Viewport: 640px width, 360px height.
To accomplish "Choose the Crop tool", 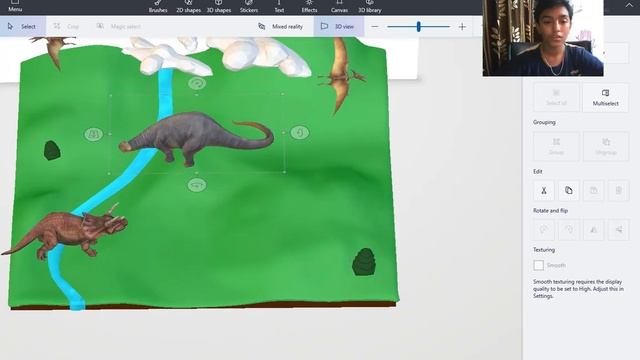I will coord(67,26).
